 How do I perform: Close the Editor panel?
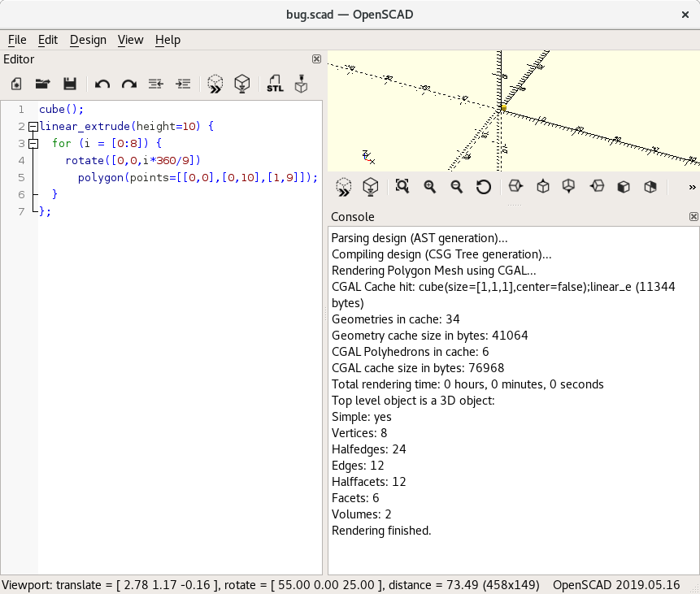pyautogui.click(x=316, y=59)
